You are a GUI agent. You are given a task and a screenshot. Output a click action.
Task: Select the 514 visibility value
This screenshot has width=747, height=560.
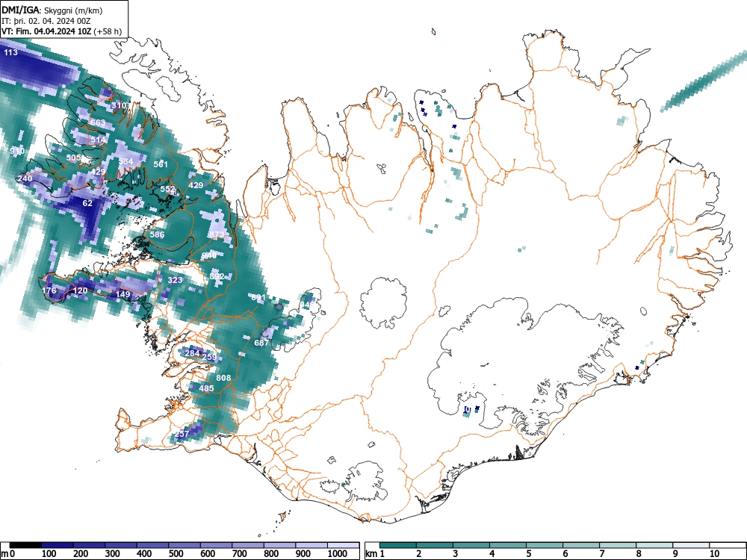click(x=98, y=140)
